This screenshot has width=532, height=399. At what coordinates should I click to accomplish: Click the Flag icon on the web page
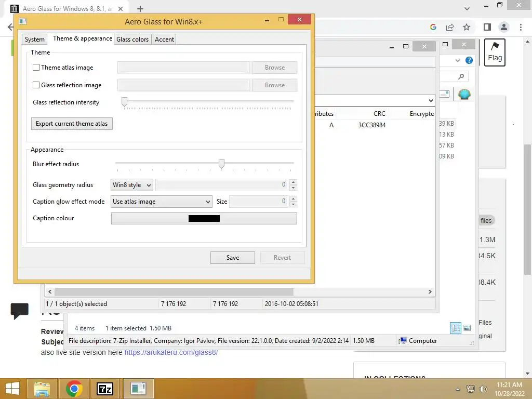pyautogui.click(x=495, y=52)
